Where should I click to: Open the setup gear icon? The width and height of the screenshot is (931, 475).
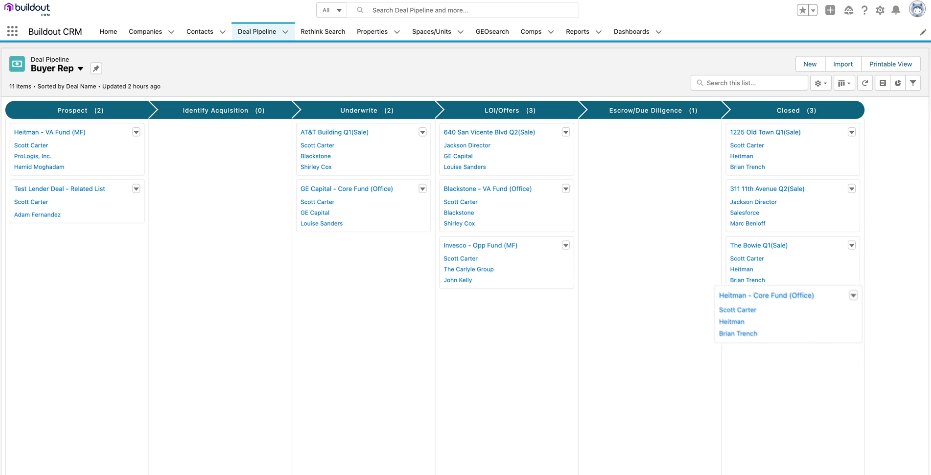880,10
